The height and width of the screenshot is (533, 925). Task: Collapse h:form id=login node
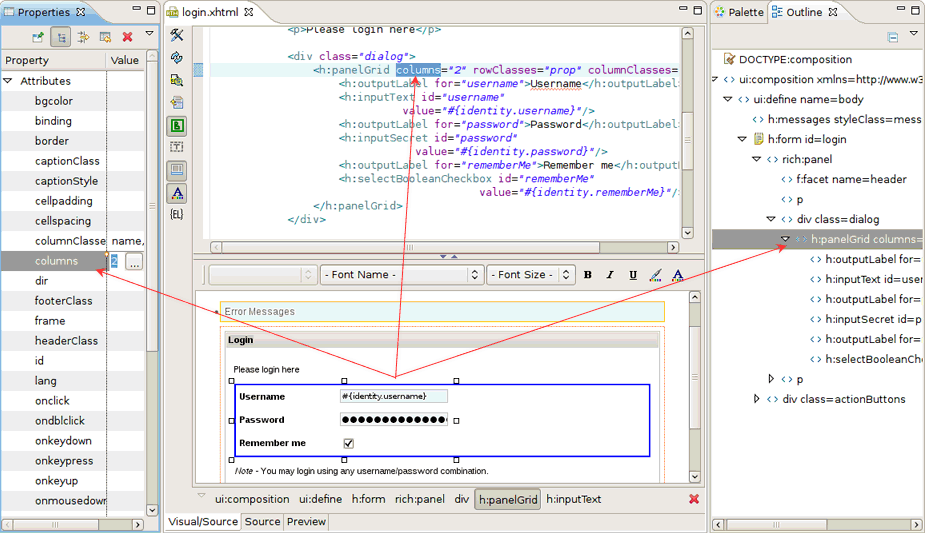click(742, 139)
